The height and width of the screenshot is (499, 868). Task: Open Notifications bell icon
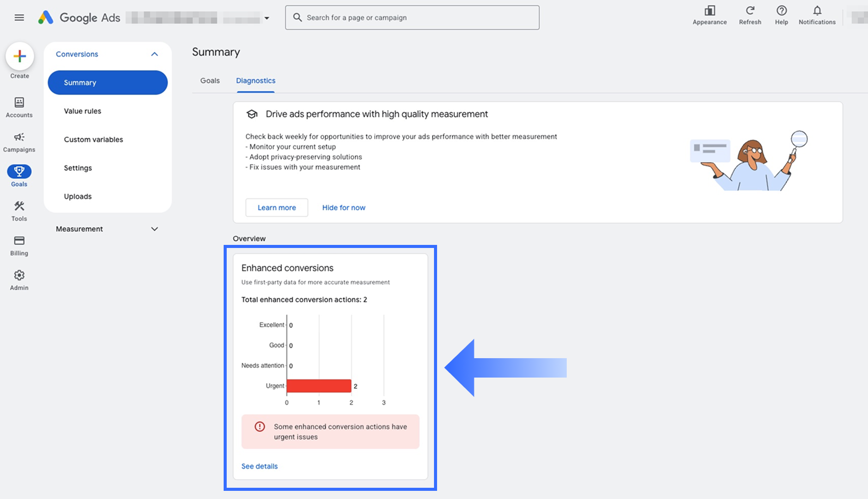coord(817,11)
